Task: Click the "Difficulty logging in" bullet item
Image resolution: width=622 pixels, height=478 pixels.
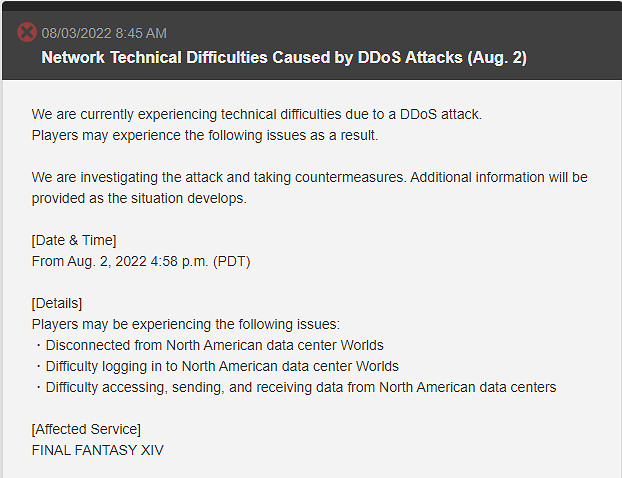Action: (222, 366)
